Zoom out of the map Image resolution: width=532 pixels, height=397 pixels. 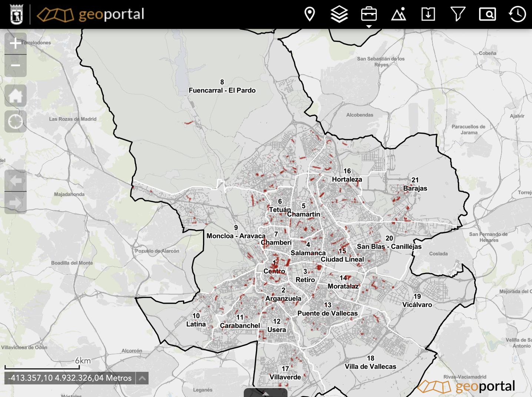click(x=16, y=66)
